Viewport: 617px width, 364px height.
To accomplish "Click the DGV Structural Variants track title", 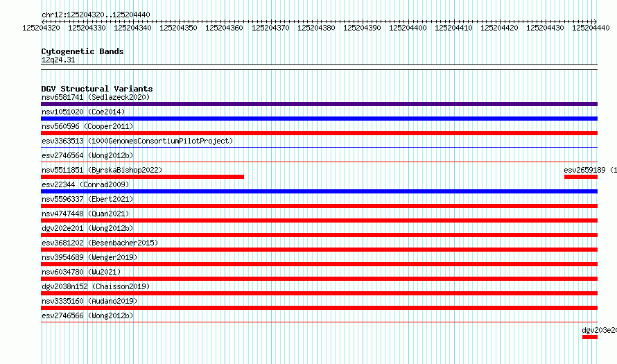I will 97,89.
